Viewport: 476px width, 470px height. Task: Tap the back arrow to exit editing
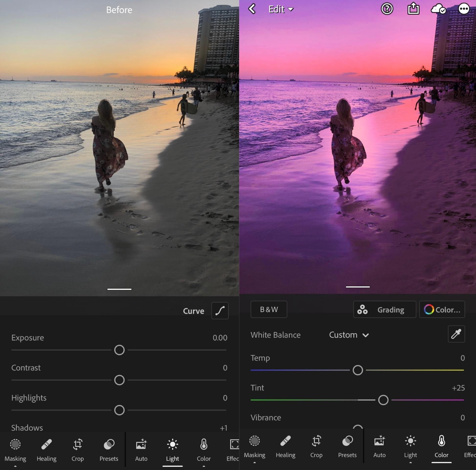[252, 9]
